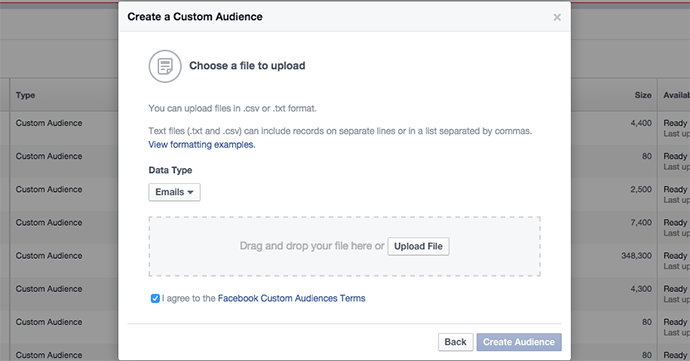
Task: Click the Upload File button
Action: 418,246
